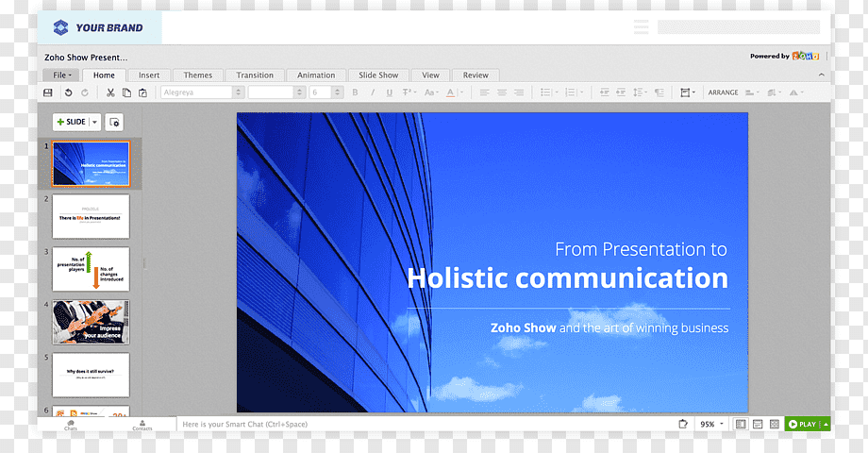This screenshot has width=868, height=453.
Task: Open the Review tab
Action: (476, 75)
